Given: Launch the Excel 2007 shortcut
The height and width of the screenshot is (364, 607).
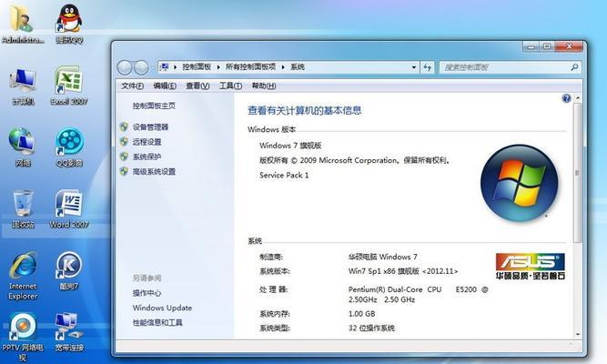Looking at the screenshot, I should 69,86.
